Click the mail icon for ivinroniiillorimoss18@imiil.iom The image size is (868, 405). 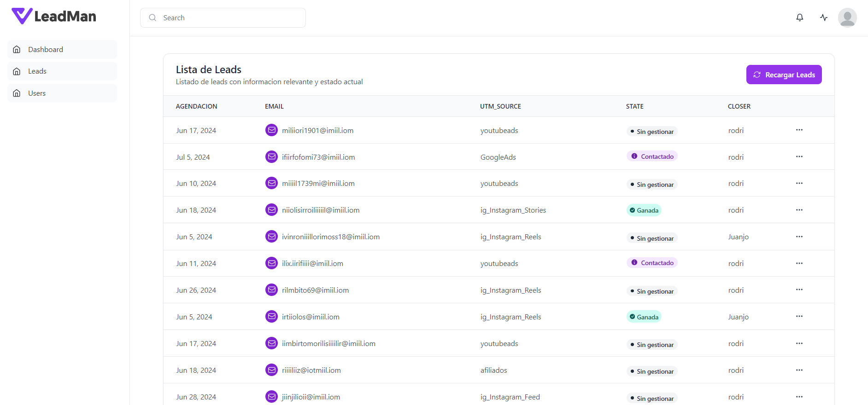(272, 237)
